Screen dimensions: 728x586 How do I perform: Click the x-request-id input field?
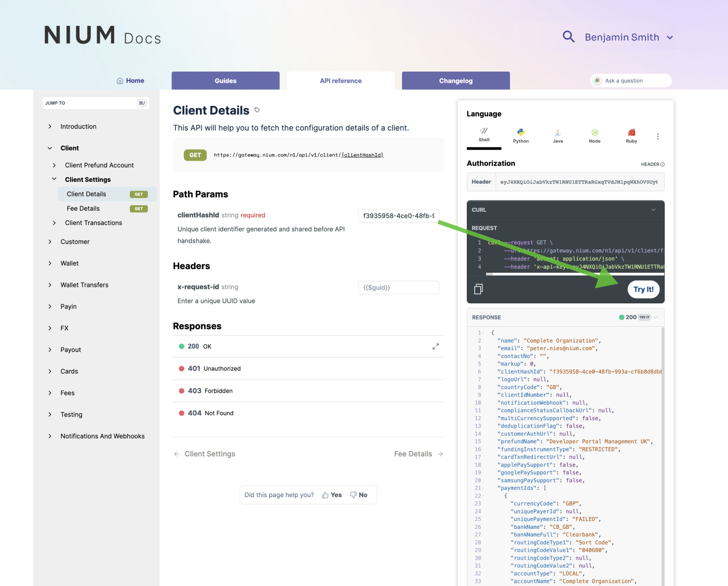click(399, 287)
